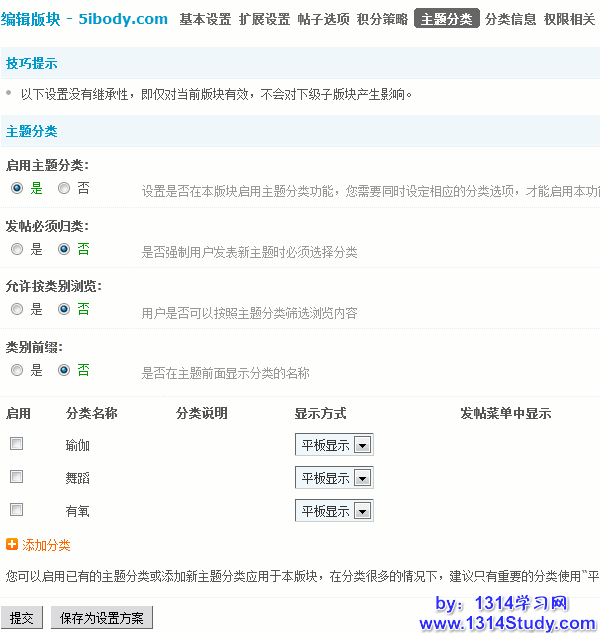Click the 提交 submit button
Image resolution: width=600 pixels, height=633 pixels.
coord(22,618)
